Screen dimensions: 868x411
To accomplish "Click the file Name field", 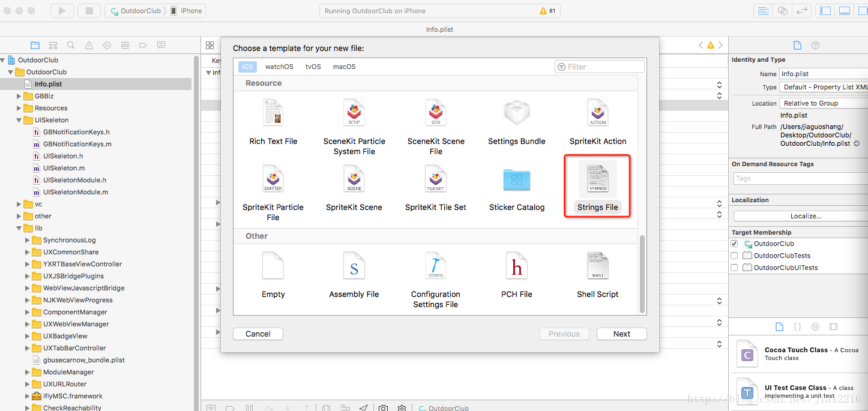I will (824, 74).
